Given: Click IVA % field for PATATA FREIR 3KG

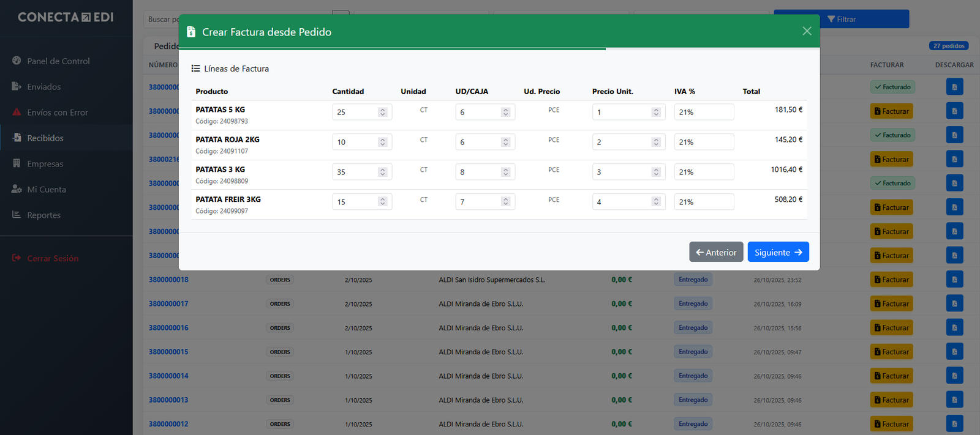Looking at the screenshot, I should click(704, 202).
